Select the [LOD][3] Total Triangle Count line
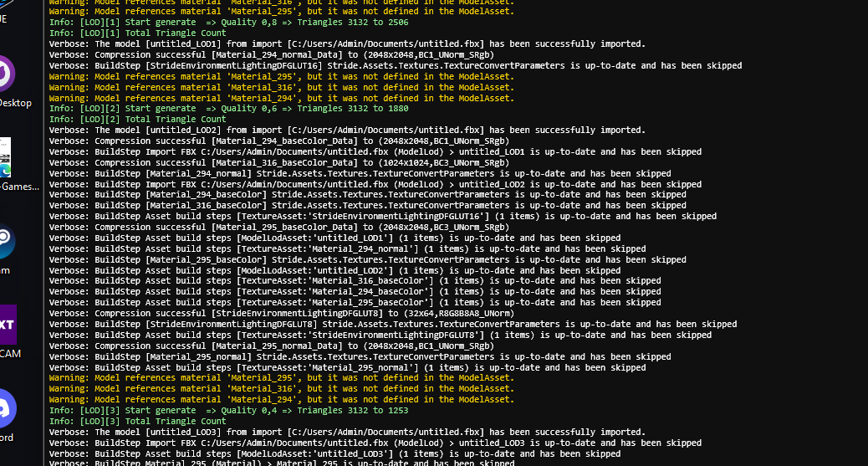868x466 pixels. click(137, 421)
